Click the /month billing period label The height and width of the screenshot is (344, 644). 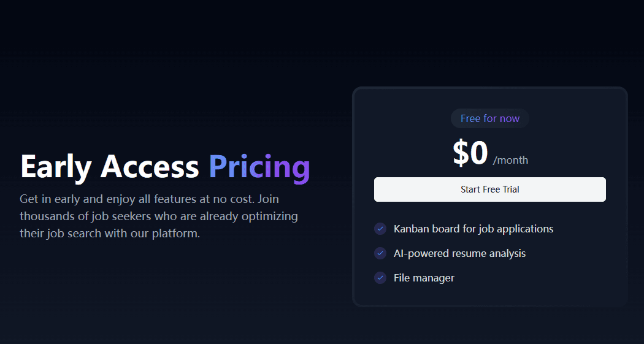pyautogui.click(x=510, y=160)
